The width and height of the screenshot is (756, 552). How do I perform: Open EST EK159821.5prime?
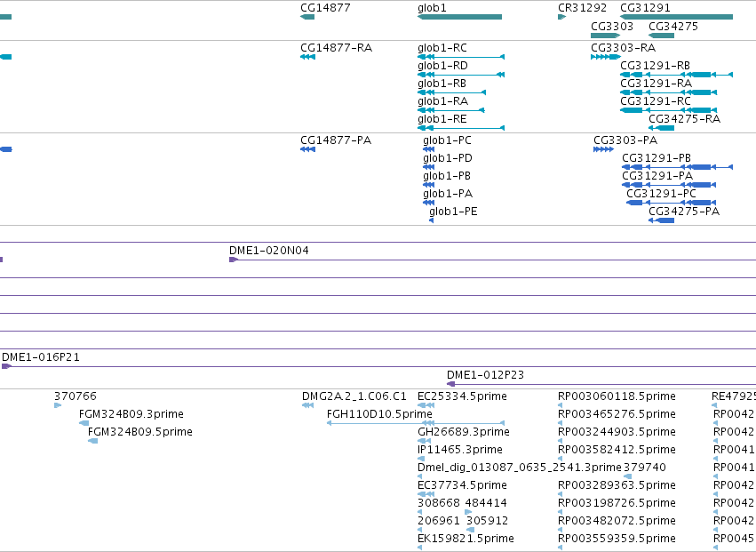click(466, 540)
